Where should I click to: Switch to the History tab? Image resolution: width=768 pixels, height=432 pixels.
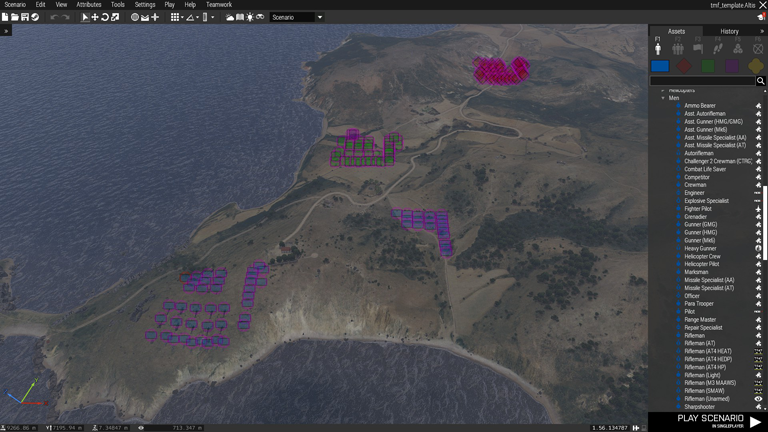[x=729, y=31]
